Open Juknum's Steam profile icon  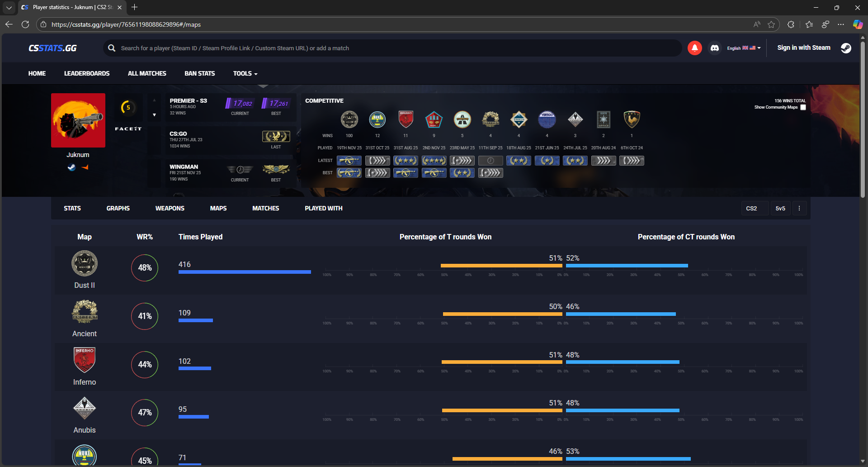click(x=71, y=167)
